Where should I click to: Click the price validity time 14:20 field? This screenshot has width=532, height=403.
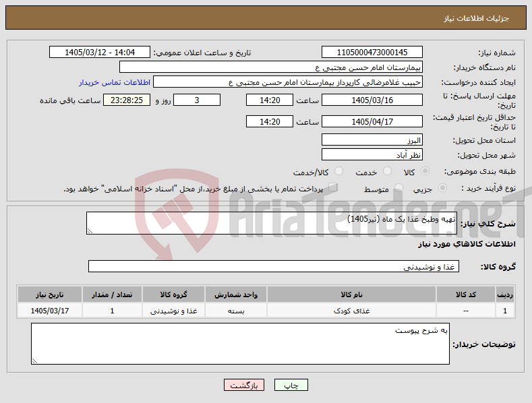click(270, 121)
